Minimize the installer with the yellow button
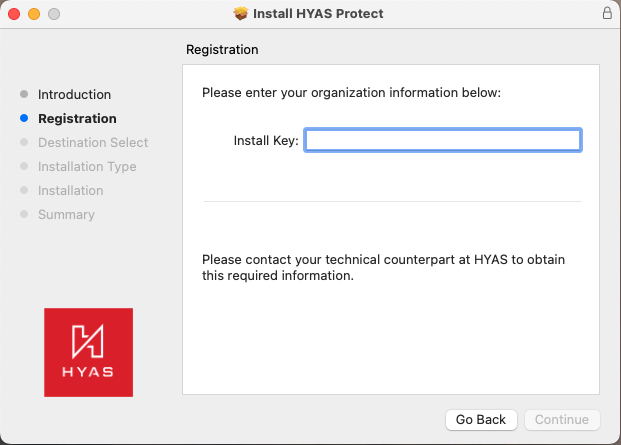The height and width of the screenshot is (445, 621). click(x=34, y=14)
